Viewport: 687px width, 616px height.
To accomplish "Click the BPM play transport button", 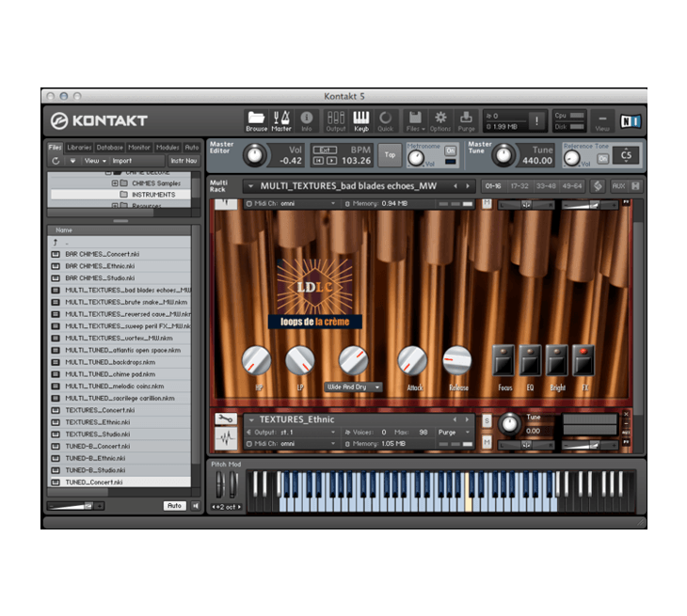I will click(331, 161).
